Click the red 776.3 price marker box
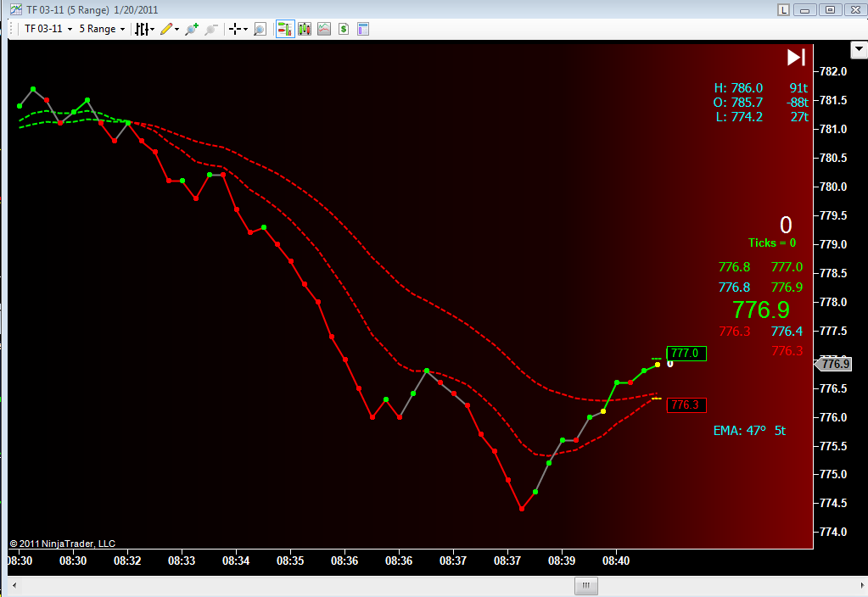The image size is (868, 597). 686,405
